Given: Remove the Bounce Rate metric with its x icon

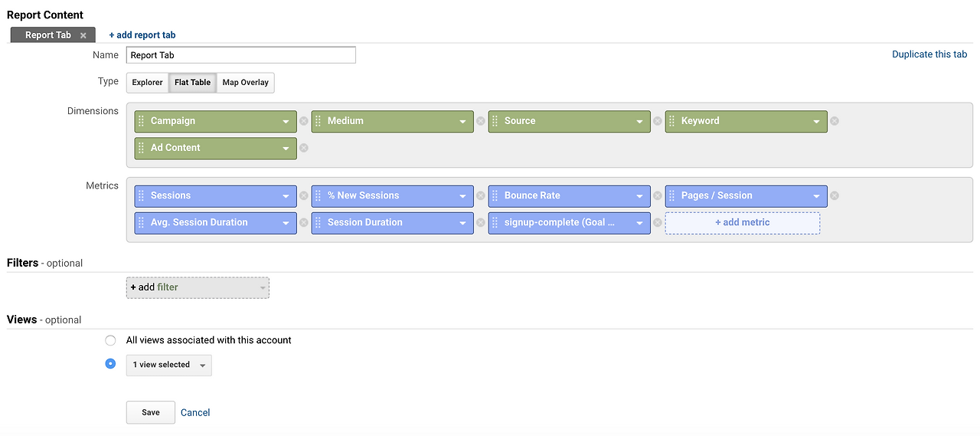Looking at the screenshot, I should (658, 196).
